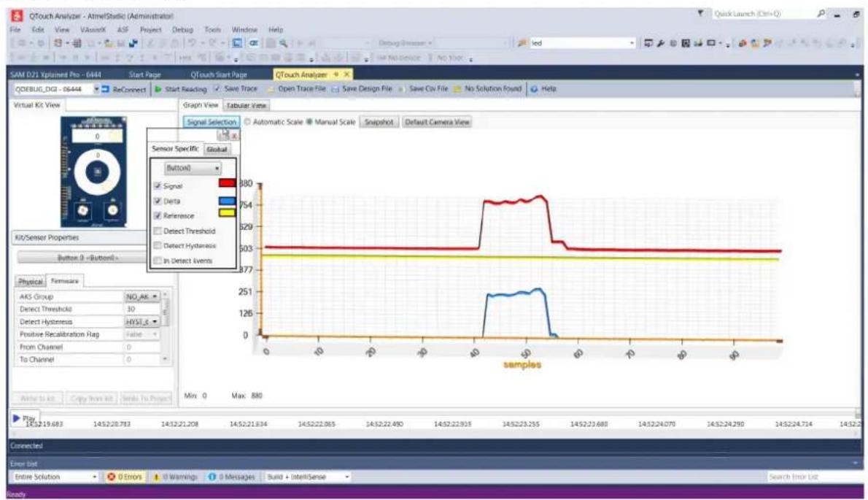Open the Debug menu

tap(182, 29)
